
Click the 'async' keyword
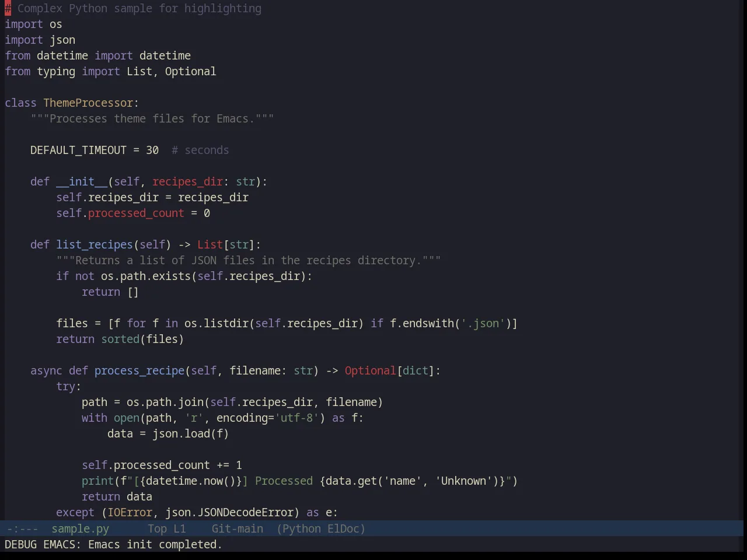click(x=46, y=370)
